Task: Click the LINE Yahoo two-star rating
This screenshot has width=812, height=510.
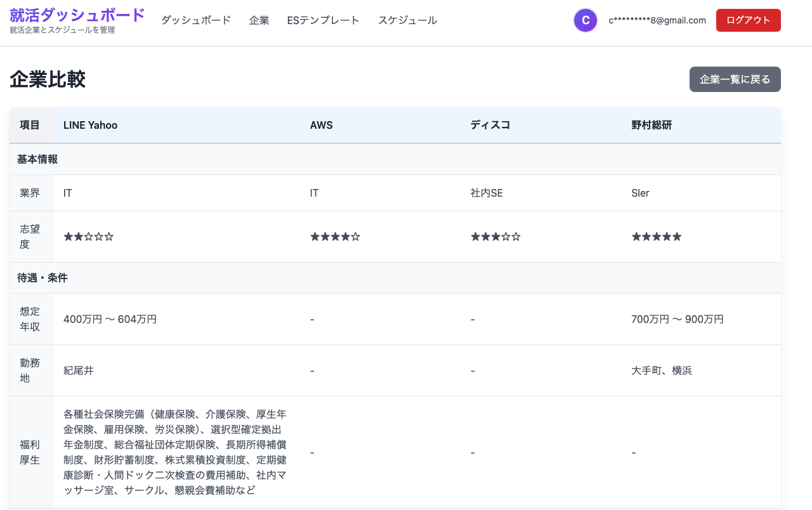Action: pos(88,237)
